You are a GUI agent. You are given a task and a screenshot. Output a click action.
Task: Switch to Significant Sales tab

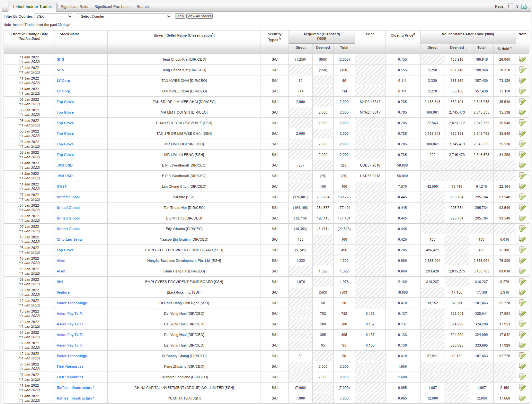75,7
